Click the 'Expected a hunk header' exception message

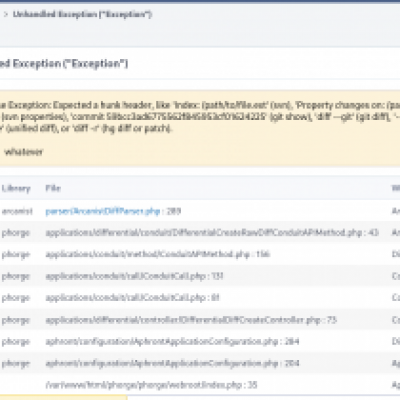(x=200, y=117)
